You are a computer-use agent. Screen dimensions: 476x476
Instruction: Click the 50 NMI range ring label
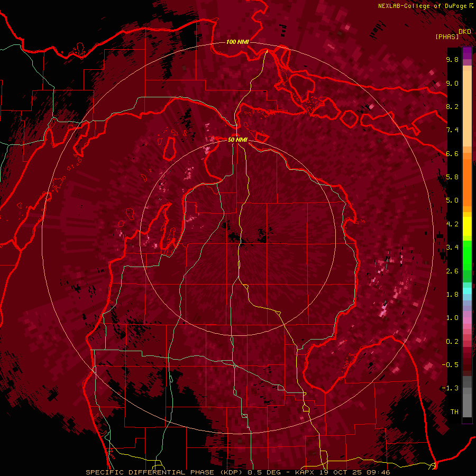[x=237, y=140]
